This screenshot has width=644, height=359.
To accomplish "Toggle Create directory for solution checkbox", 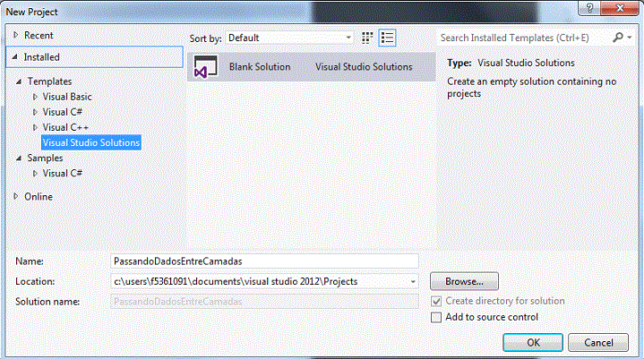I will [436, 301].
